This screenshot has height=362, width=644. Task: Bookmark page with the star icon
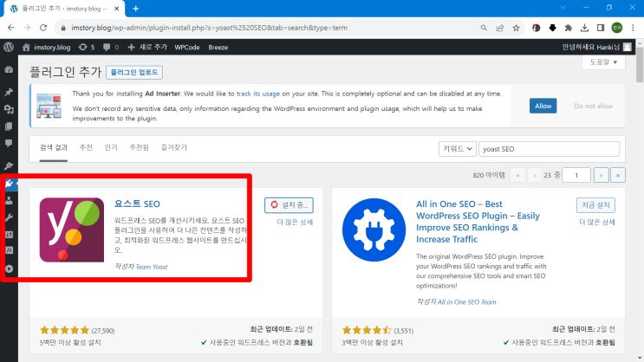[517, 28]
